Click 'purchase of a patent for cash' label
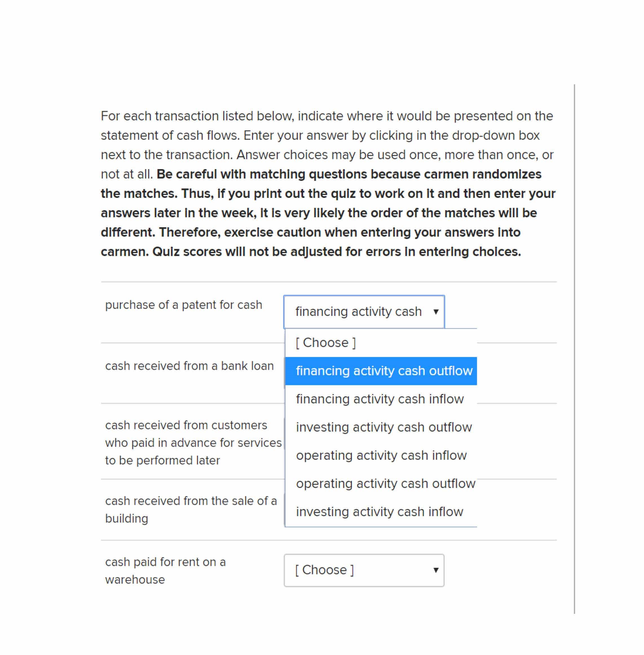Image resolution: width=644 pixels, height=655 pixels. (x=183, y=305)
